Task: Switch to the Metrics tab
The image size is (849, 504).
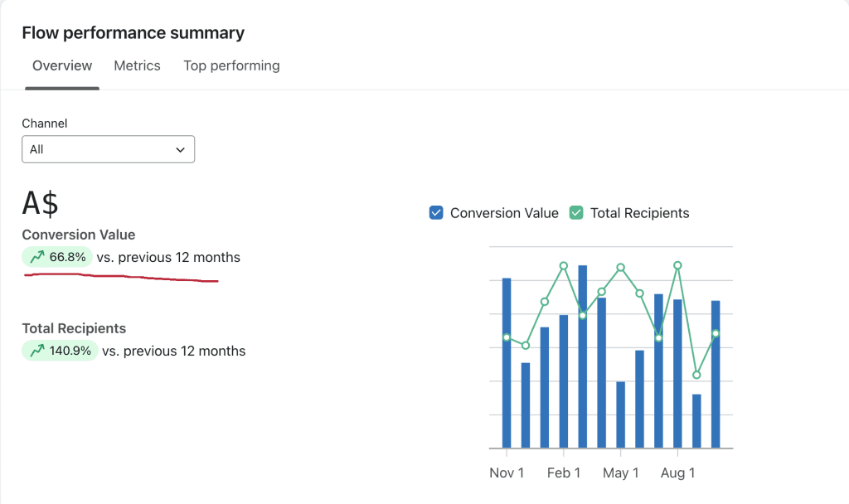Action: tap(137, 65)
